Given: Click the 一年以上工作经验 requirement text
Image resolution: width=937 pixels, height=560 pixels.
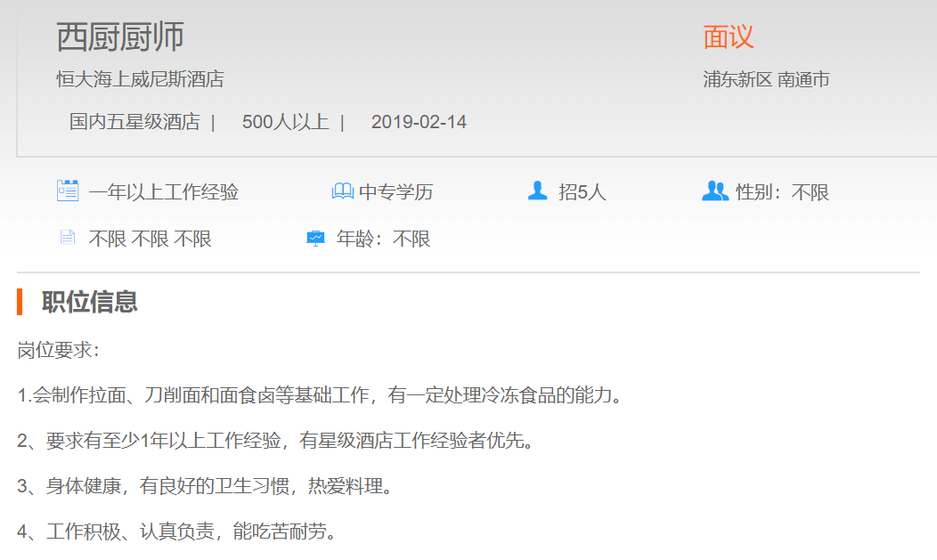Looking at the screenshot, I should pos(163,192).
